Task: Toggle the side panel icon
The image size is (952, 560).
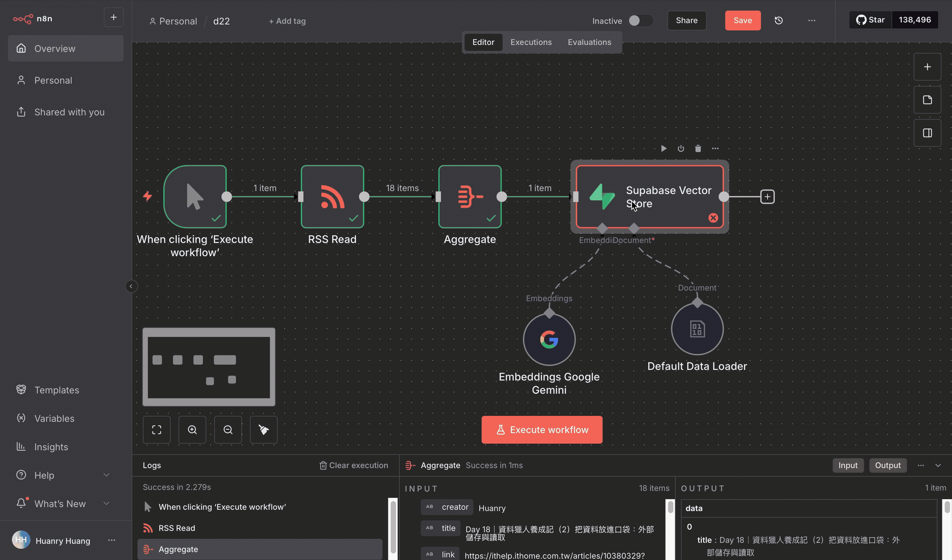Action: [x=927, y=133]
